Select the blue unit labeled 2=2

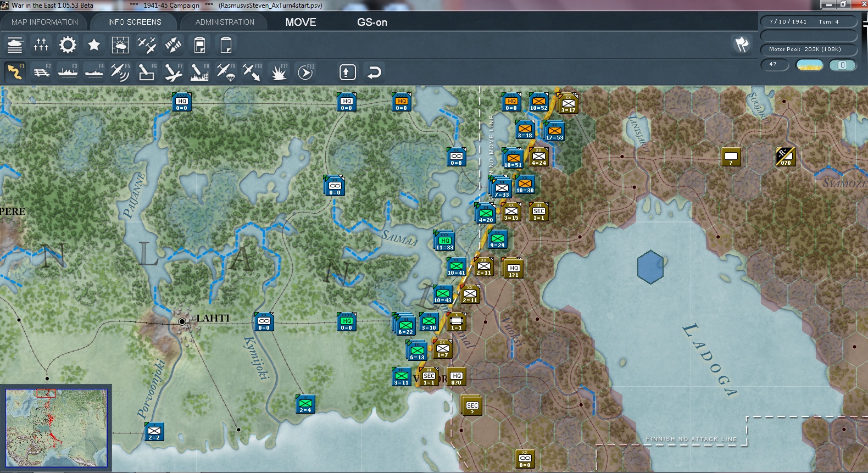pyautogui.click(x=154, y=432)
